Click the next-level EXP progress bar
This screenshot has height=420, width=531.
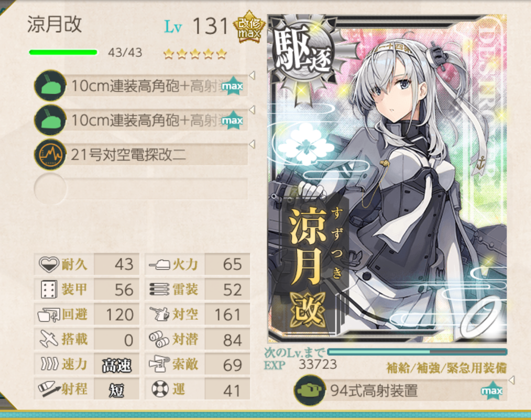pyautogui.click(x=417, y=352)
